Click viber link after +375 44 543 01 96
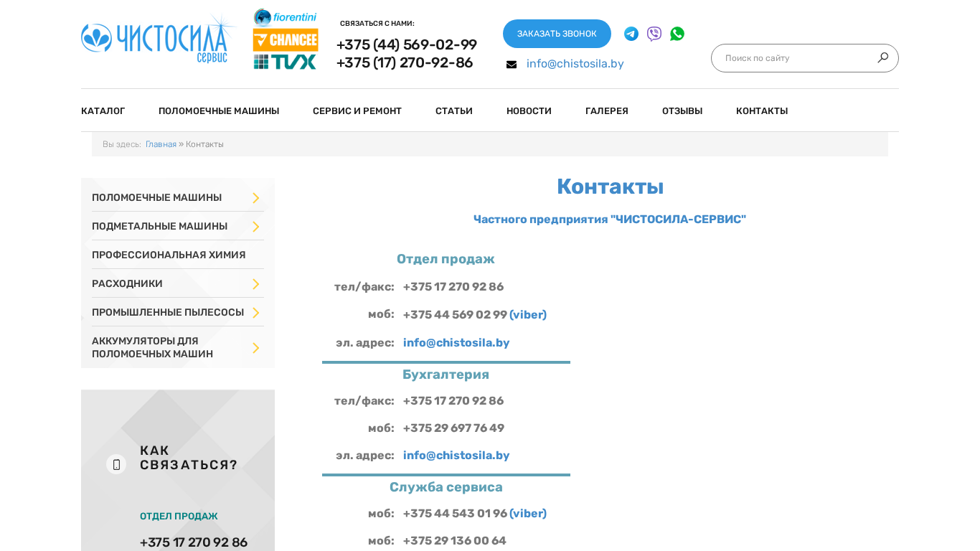 pyautogui.click(x=528, y=514)
